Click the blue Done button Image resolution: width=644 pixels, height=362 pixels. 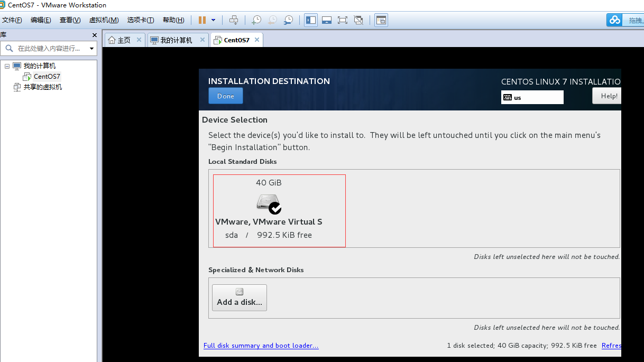coord(225,96)
